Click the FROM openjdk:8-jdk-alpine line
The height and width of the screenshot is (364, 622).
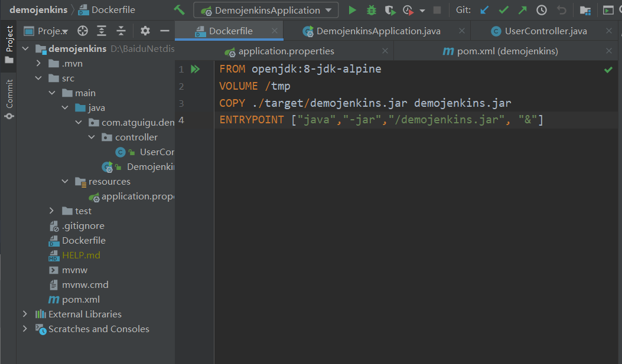[300, 69]
